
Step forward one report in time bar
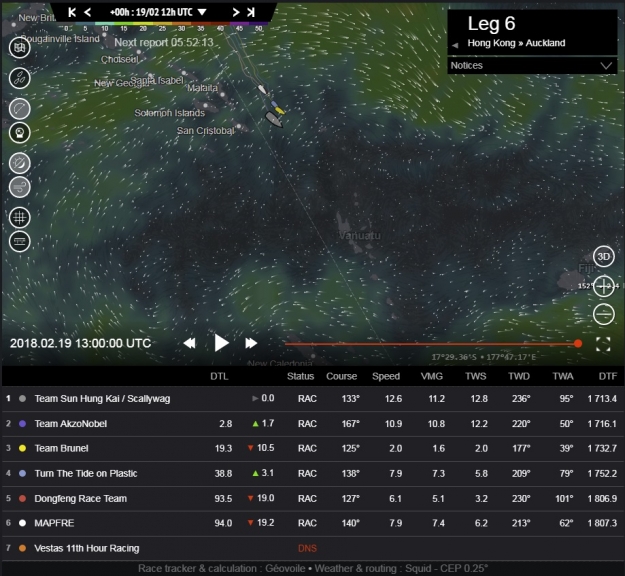pos(236,12)
